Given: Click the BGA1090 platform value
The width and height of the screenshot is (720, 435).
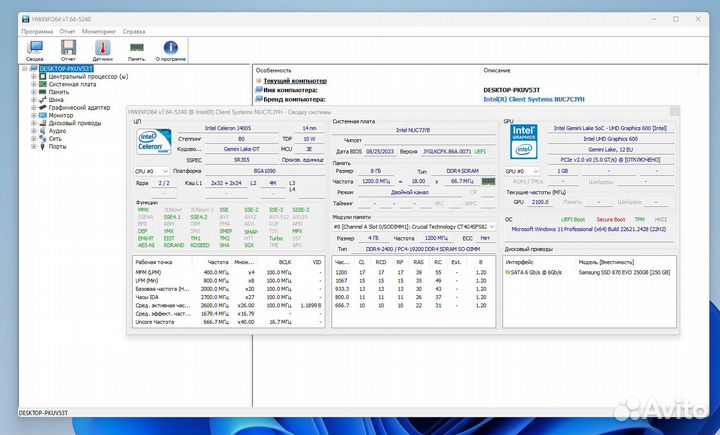Looking at the screenshot, I should (264, 171).
